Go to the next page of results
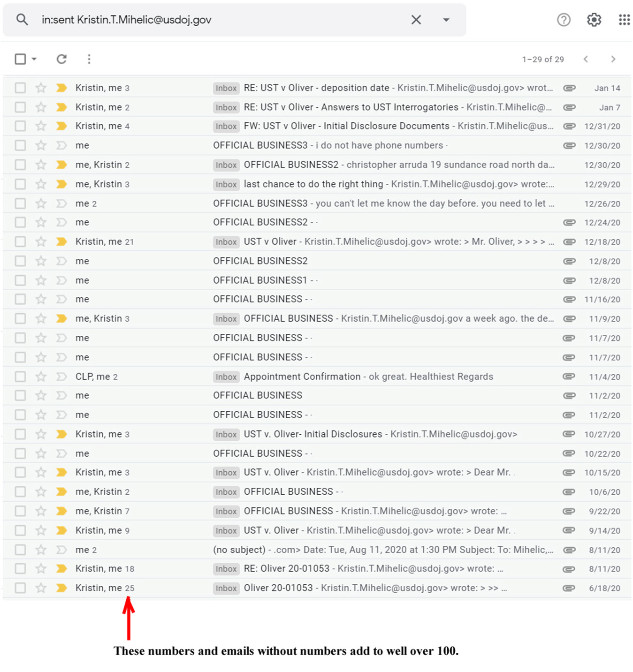This screenshot has width=633, height=672. pyautogui.click(x=613, y=59)
